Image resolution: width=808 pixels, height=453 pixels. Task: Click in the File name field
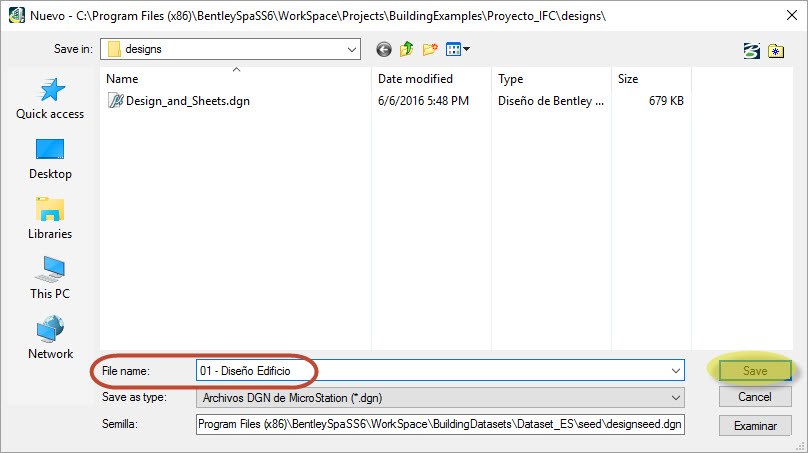coord(440,371)
